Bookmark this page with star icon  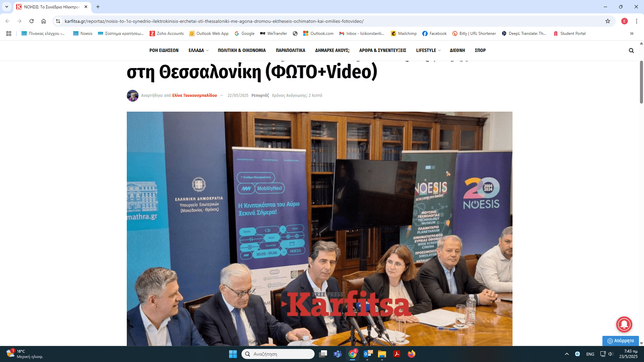tap(608, 21)
